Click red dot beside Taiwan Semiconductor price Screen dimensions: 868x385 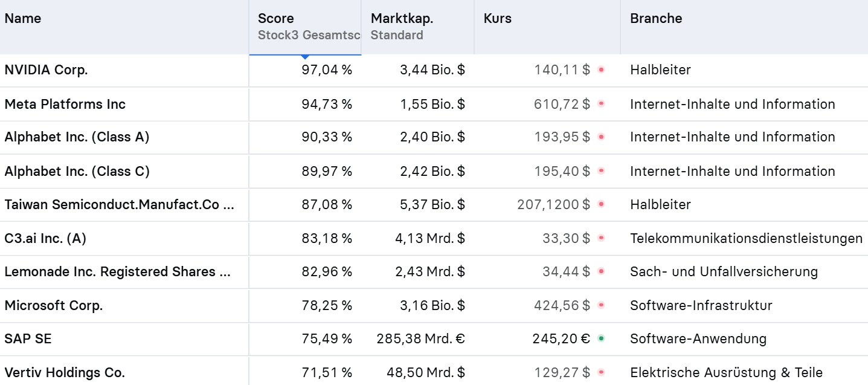(601, 204)
